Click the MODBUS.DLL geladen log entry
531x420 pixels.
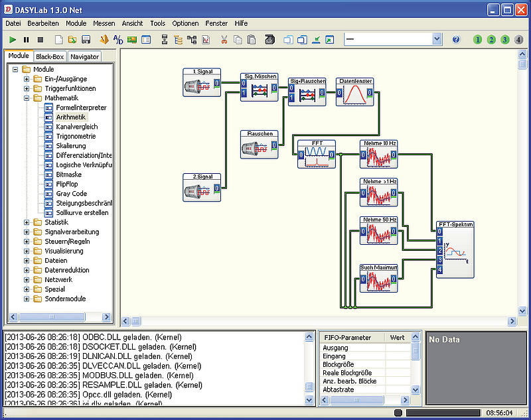pyautogui.click(x=99, y=376)
